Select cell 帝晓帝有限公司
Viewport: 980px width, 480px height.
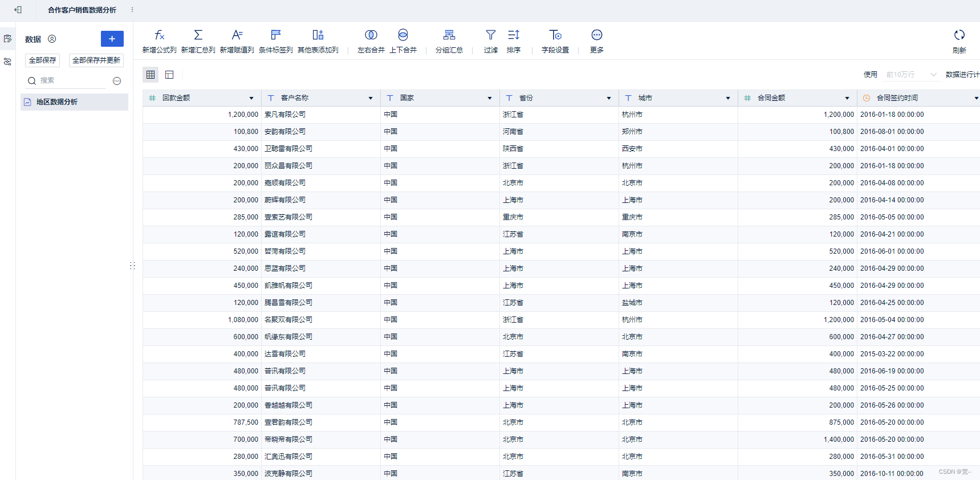click(x=321, y=440)
